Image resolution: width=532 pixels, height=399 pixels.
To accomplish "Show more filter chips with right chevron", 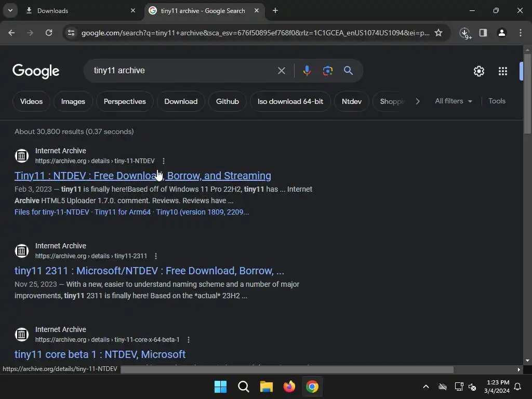I will pyautogui.click(x=418, y=101).
